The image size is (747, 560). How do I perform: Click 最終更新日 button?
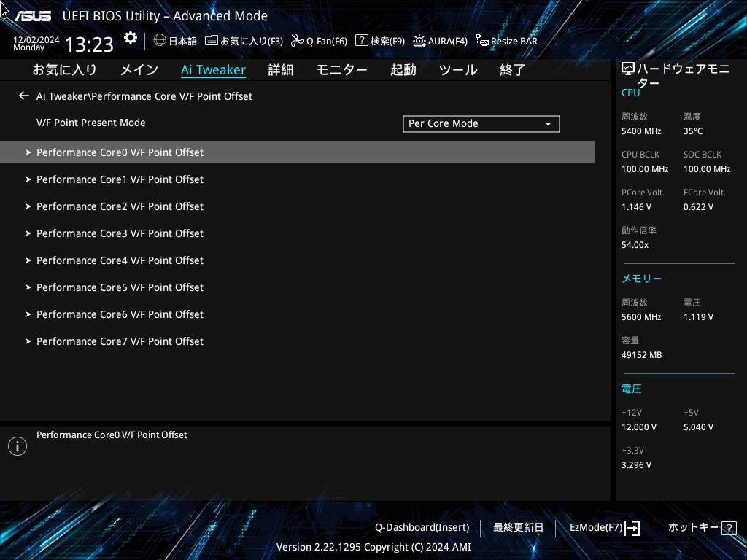tap(518, 528)
